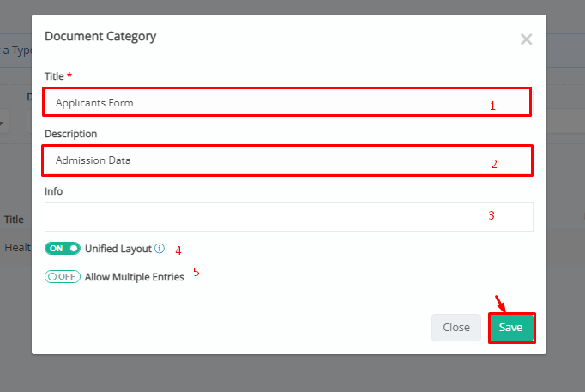The width and height of the screenshot is (585, 392).
Task: Click the Document Category dialog heading
Action: [x=100, y=36]
